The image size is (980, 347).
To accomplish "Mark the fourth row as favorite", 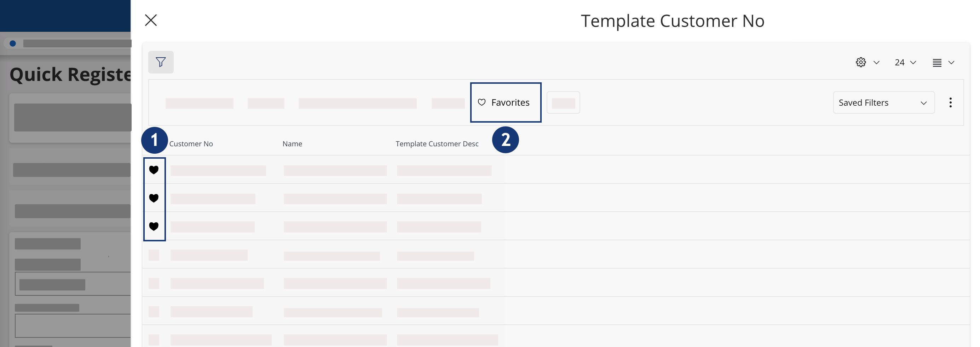I will click(x=154, y=255).
